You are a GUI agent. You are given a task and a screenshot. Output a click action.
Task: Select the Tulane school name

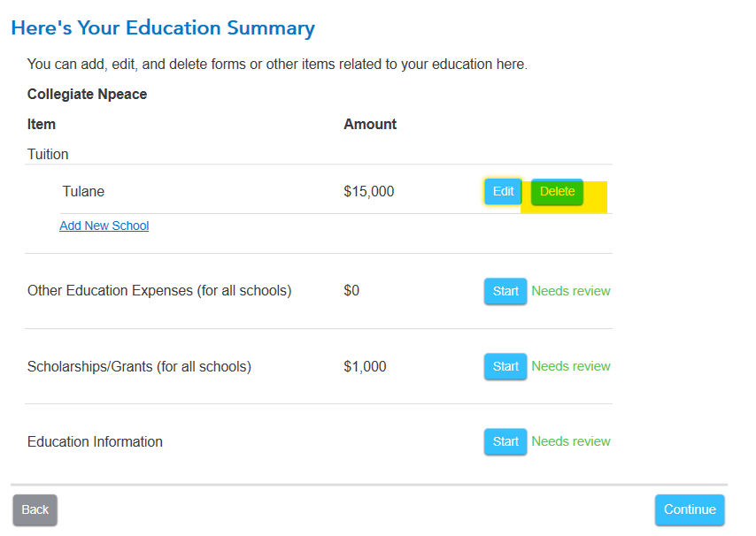[83, 191]
